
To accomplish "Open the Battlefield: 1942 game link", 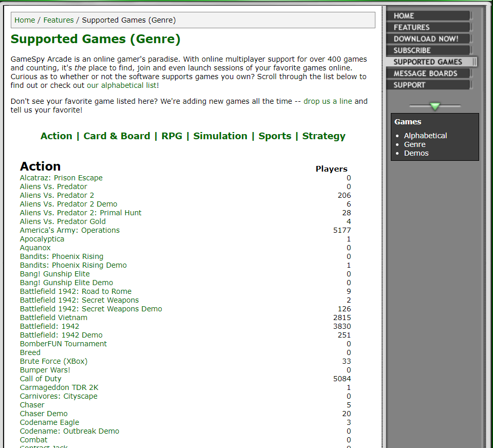I will pos(49,327).
